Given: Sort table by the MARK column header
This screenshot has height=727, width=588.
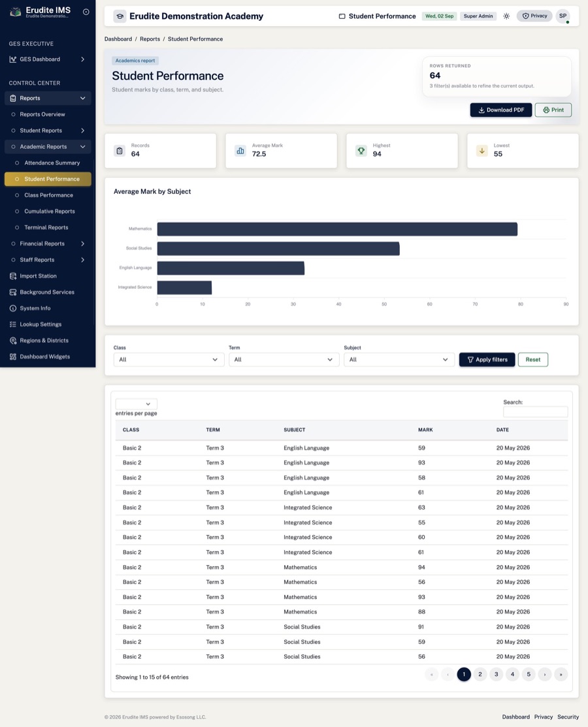Looking at the screenshot, I should click(425, 430).
